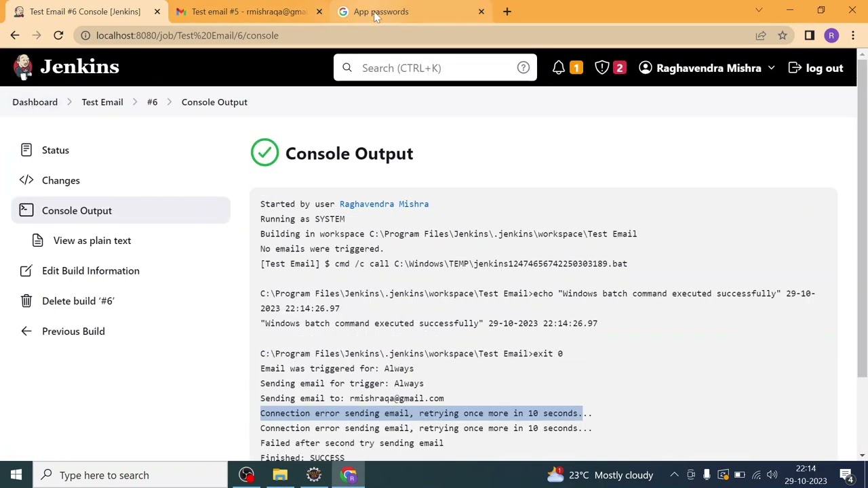868x488 pixels.
Task: Focus the Jenkins search box
Action: point(435,68)
